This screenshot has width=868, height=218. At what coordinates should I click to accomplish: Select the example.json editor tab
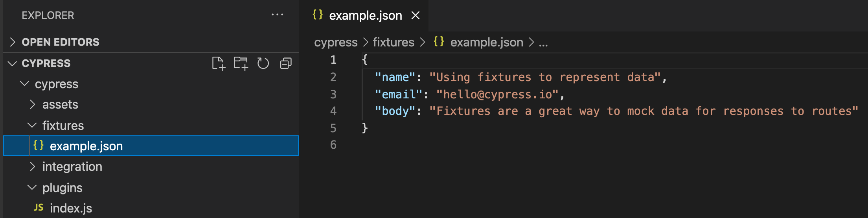pyautogui.click(x=365, y=15)
